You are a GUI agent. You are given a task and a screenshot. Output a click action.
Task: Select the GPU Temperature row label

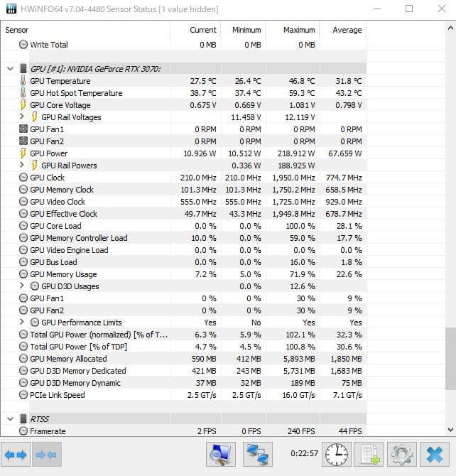point(60,81)
